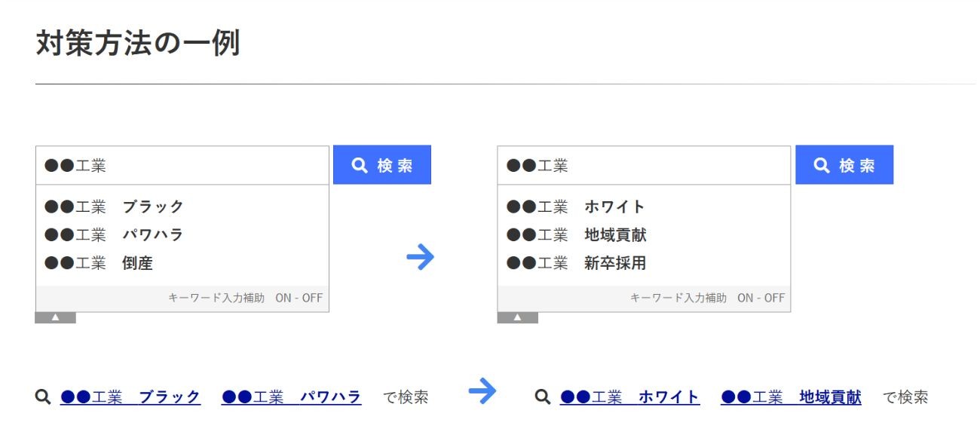Select the ●●工業 パワハラ suggestion
Viewport: 980px width, 447px height.
tap(115, 234)
